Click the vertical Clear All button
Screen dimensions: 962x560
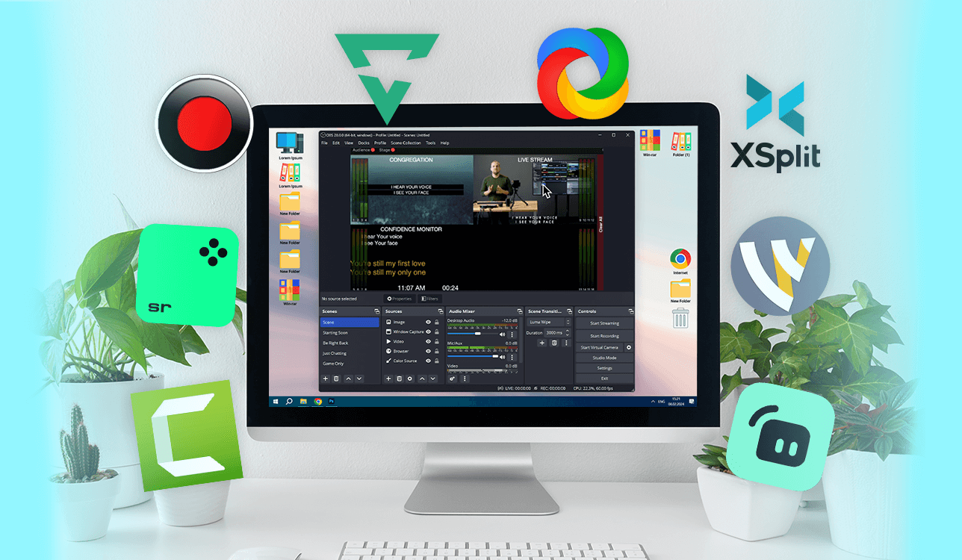pos(600,224)
